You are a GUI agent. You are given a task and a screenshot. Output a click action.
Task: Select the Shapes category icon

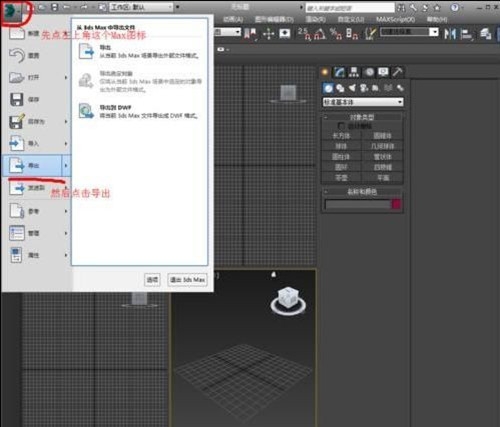[340, 88]
